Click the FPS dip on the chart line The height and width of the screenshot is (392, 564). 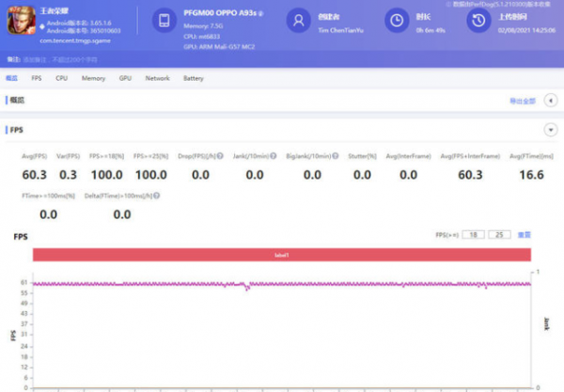coord(247,288)
